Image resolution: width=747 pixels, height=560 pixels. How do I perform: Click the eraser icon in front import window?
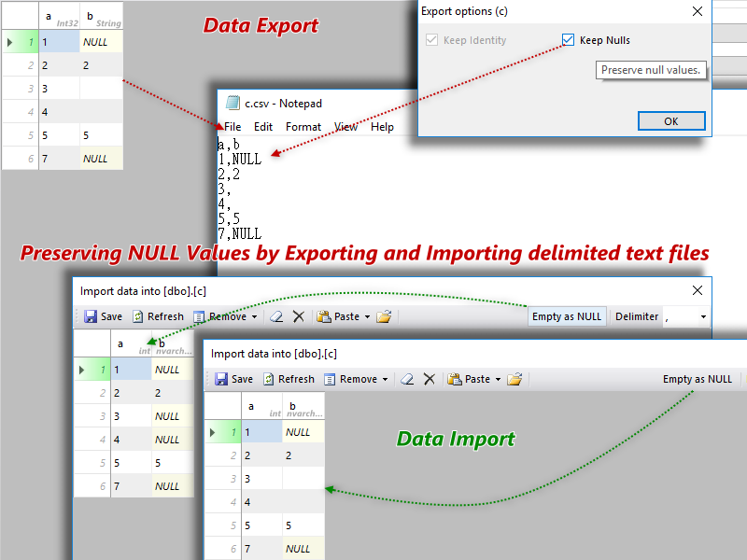point(407,379)
